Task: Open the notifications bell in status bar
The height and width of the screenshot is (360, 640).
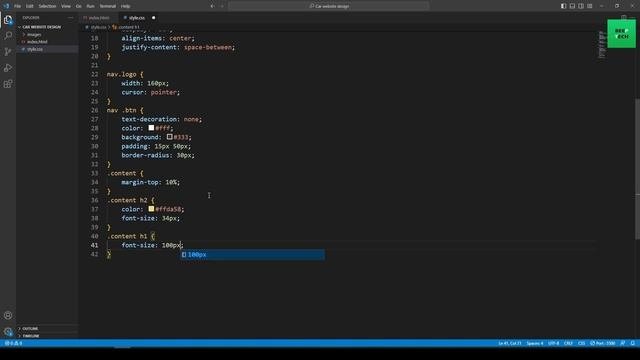Action: [x=633, y=343]
